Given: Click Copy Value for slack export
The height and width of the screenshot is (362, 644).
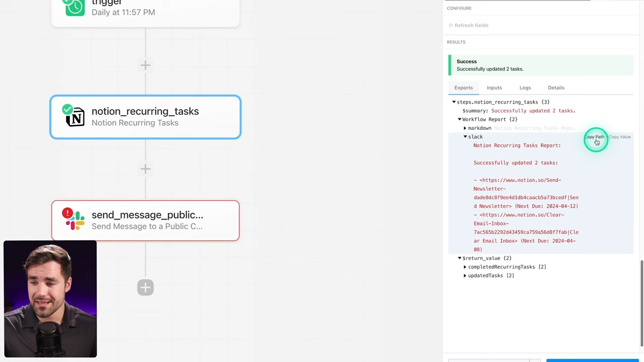Looking at the screenshot, I should 619,137.
